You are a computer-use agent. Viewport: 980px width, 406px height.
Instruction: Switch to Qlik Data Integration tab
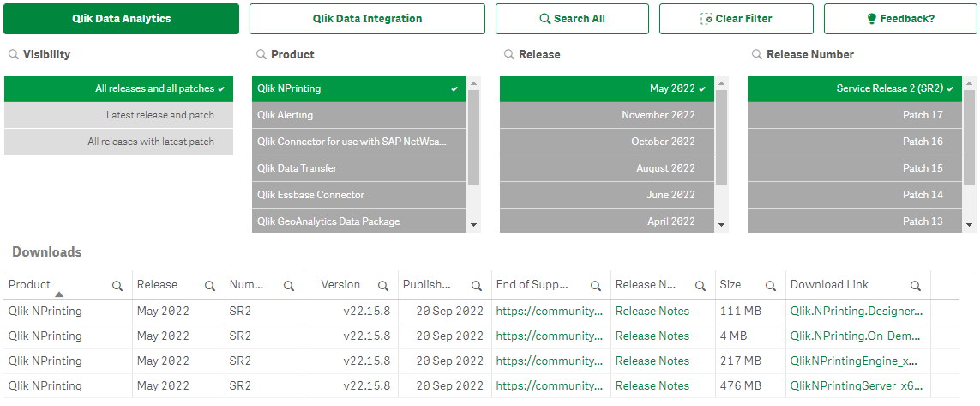click(367, 19)
